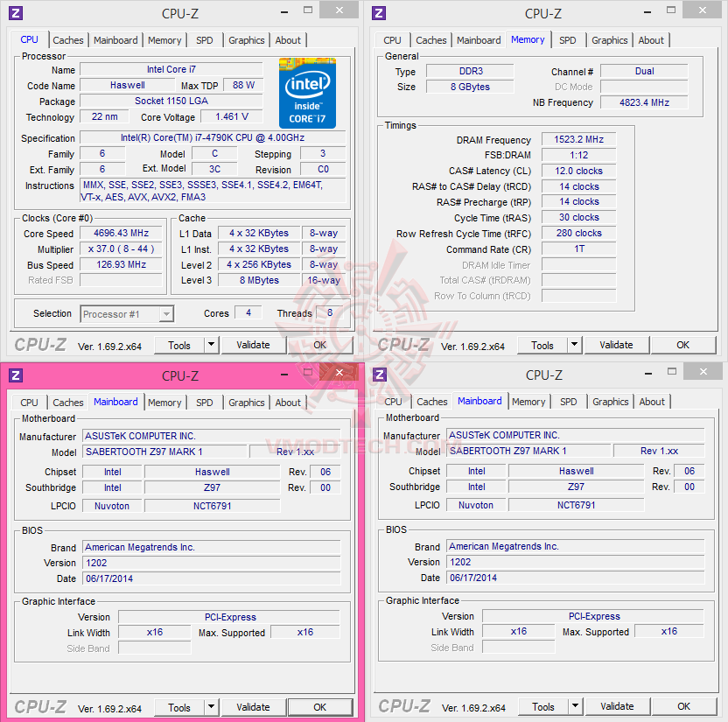The height and width of the screenshot is (722, 728).
Task: Click the Validate button in the Memory tab window
Action: pyautogui.click(x=616, y=345)
